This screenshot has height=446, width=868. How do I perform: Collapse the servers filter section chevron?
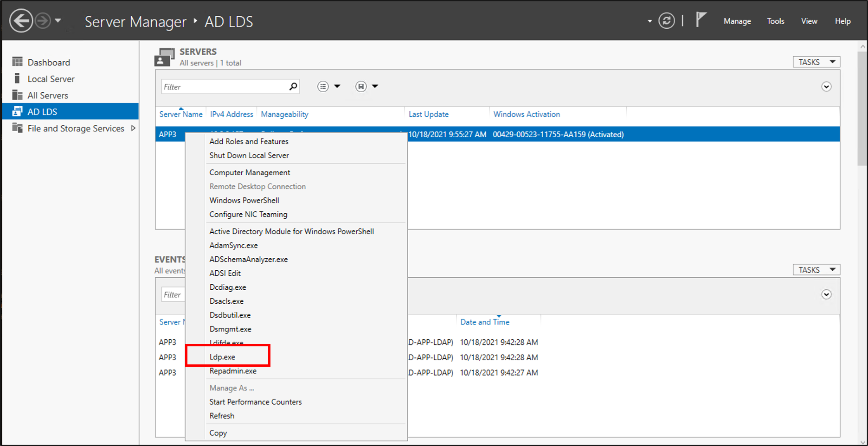[826, 87]
